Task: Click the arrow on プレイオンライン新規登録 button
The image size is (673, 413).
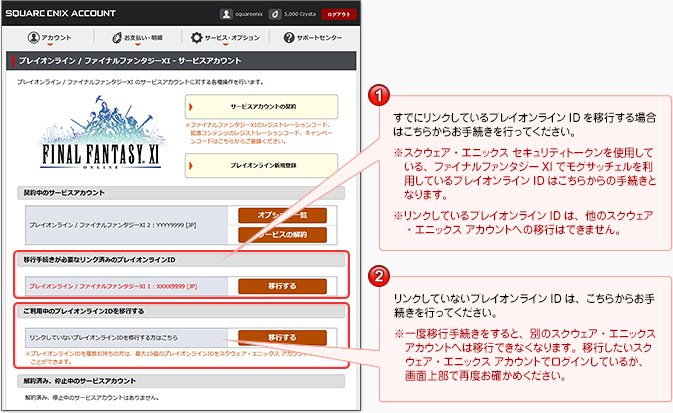Action: 191,166
